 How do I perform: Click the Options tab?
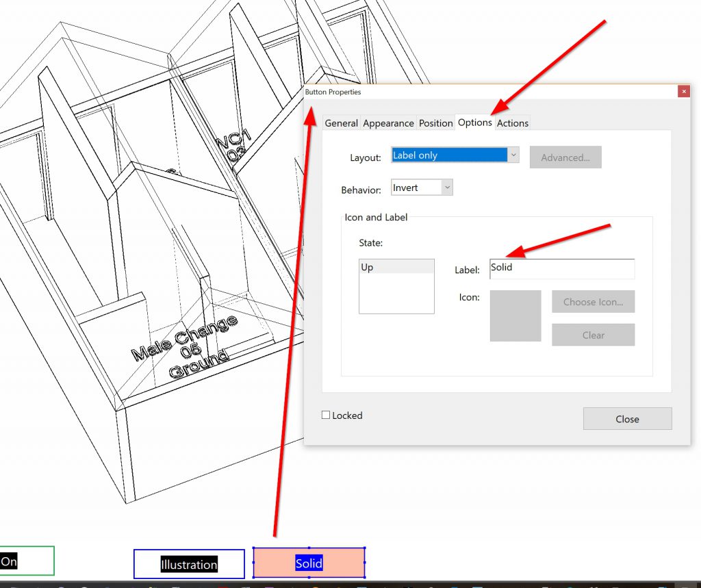[474, 123]
